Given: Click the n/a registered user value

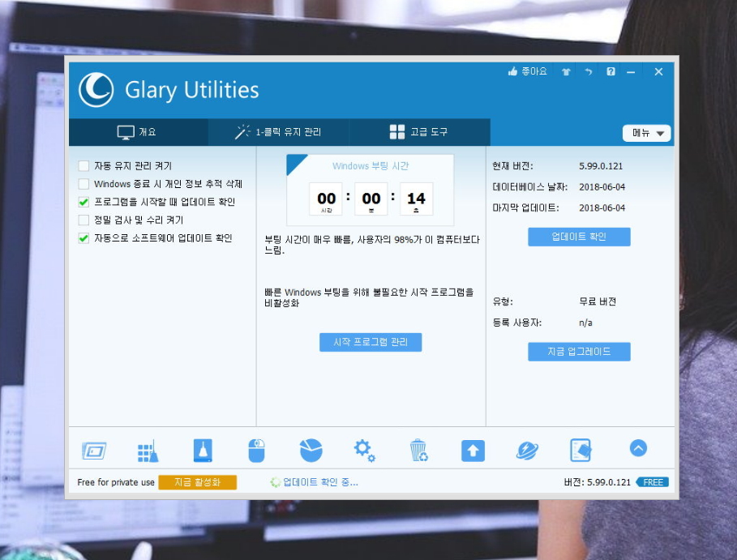Looking at the screenshot, I should point(585,323).
